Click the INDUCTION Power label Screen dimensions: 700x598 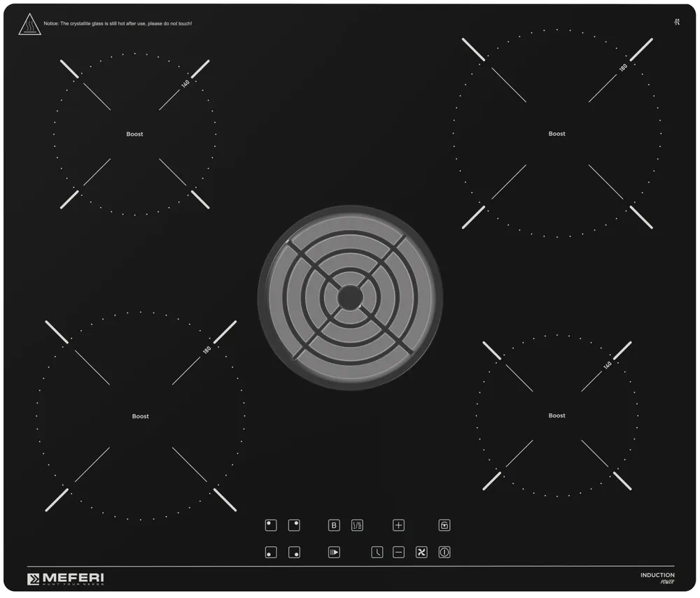(657, 578)
